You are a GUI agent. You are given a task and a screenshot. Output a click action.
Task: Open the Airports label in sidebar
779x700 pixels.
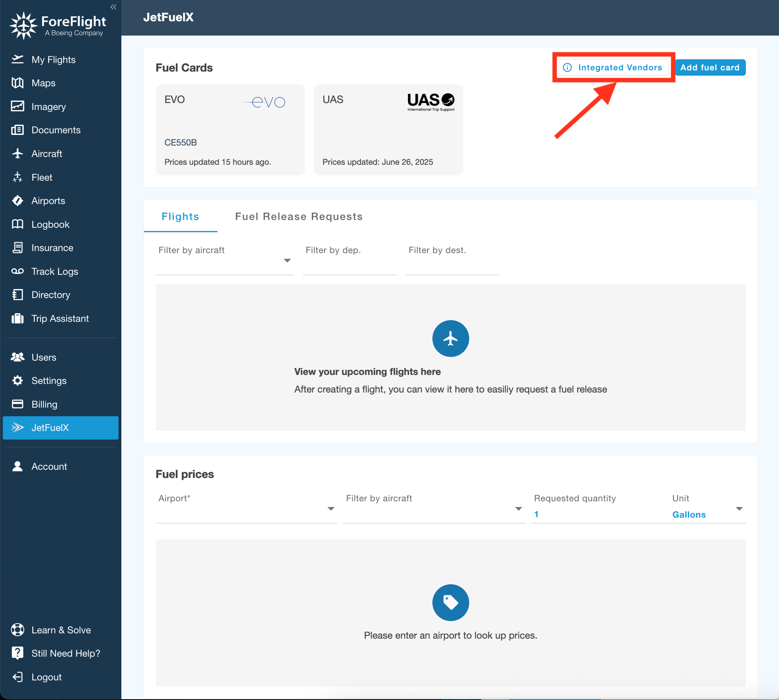tap(48, 201)
